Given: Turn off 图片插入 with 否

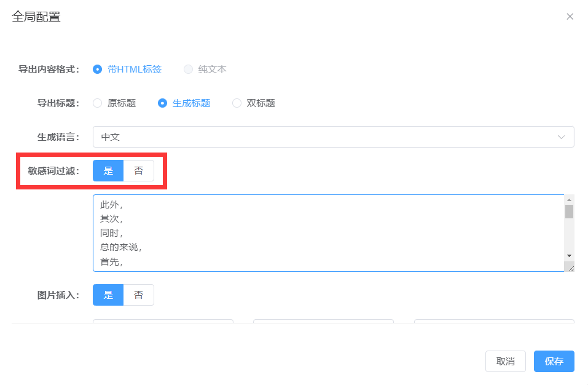Looking at the screenshot, I should pos(138,295).
